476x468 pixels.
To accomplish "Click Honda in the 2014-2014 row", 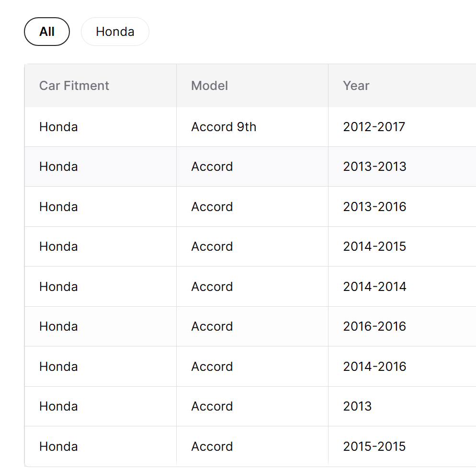I will point(58,287).
